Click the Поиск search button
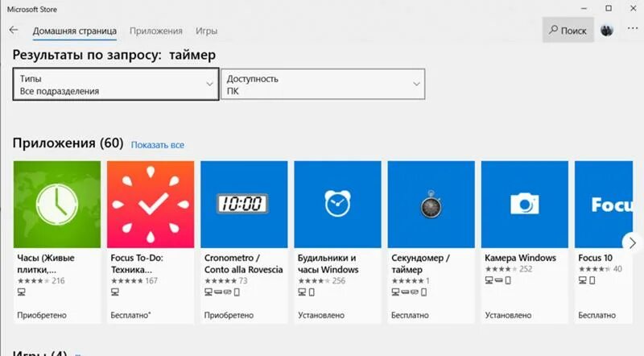 click(x=568, y=30)
